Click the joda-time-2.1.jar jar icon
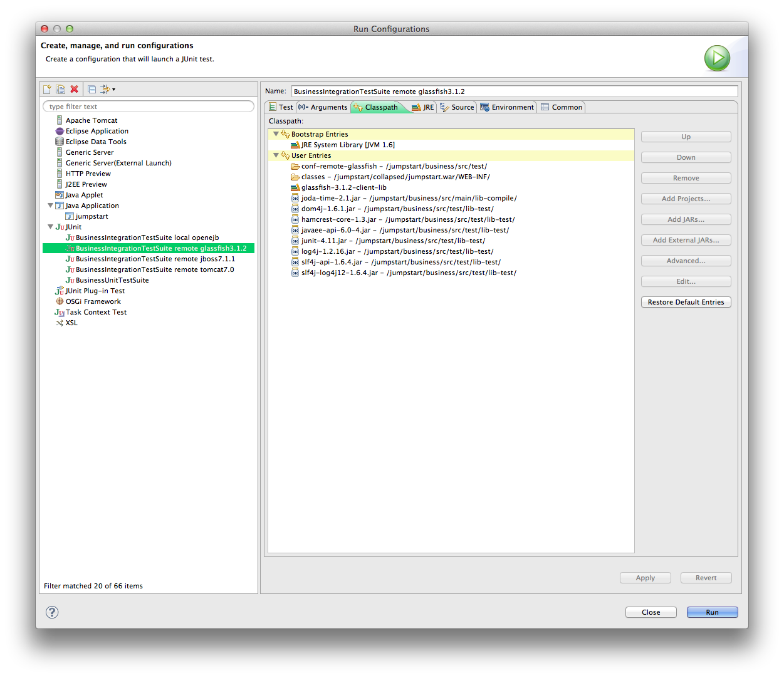Image resolution: width=784 pixels, height=678 pixels. click(x=295, y=198)
